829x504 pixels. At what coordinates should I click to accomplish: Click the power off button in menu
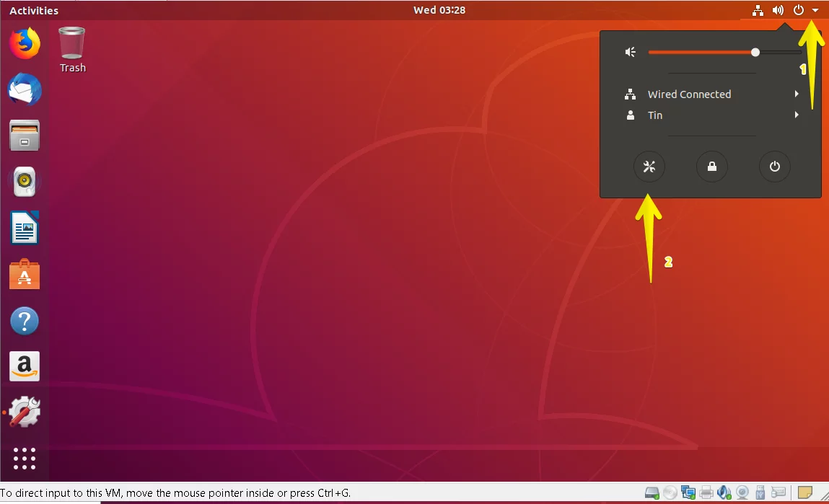(x=775, y=167)
